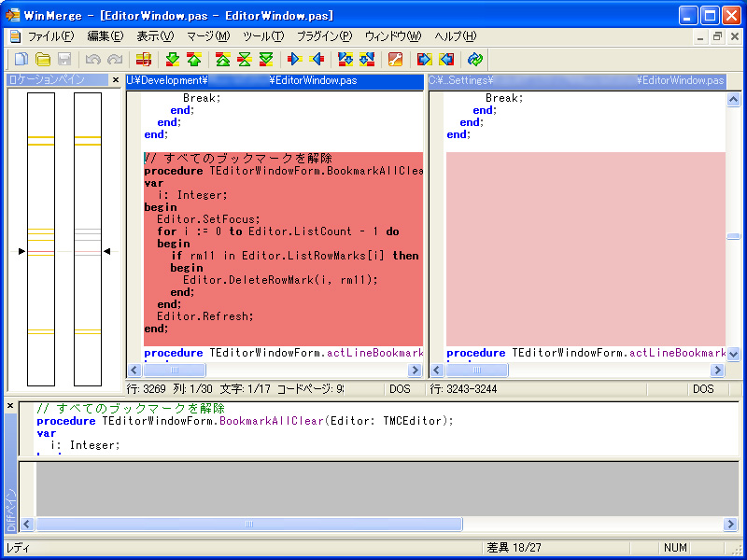Image resolution: width=747 pixels, height=560 pixels.
Task: Minimize the inner document window
Action: pos(700,36)
